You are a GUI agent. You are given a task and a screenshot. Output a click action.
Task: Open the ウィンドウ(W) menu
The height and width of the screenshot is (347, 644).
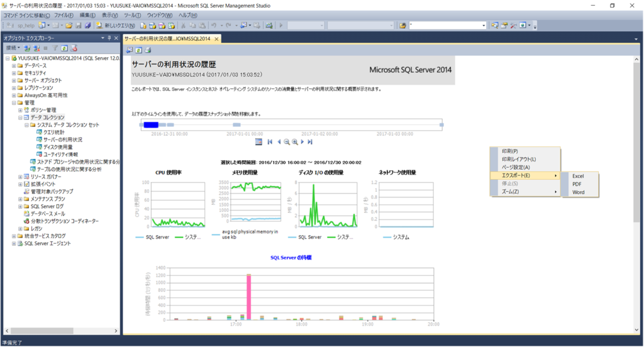159,15
